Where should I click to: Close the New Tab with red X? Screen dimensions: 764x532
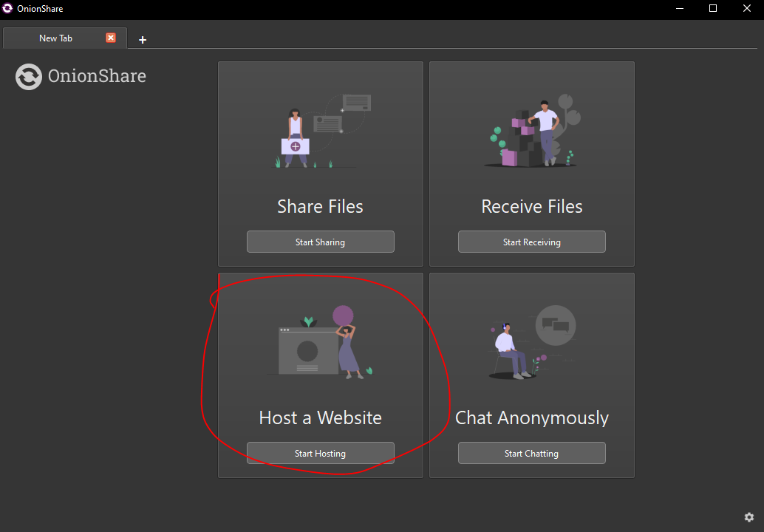click(111, 38)
